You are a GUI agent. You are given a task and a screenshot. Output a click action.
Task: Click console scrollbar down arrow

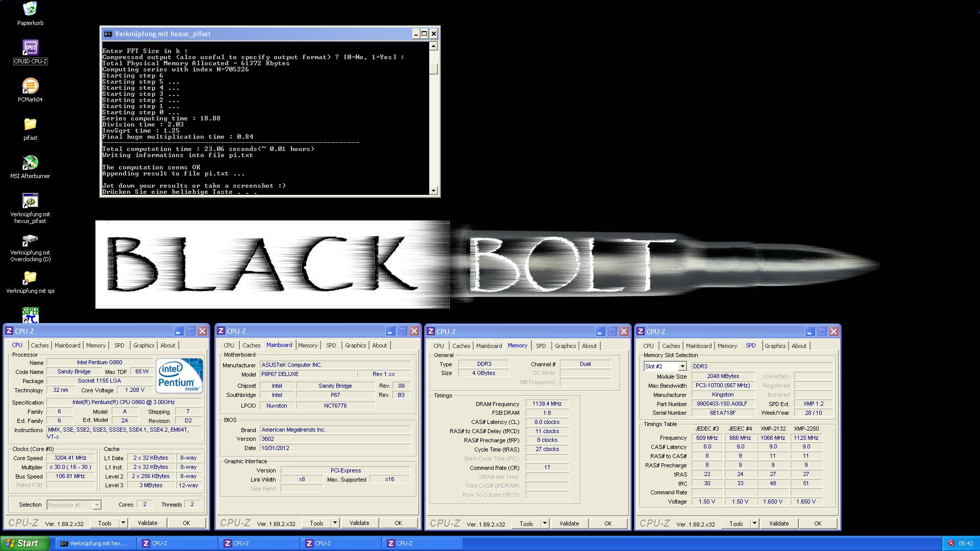tap(434, 191)
